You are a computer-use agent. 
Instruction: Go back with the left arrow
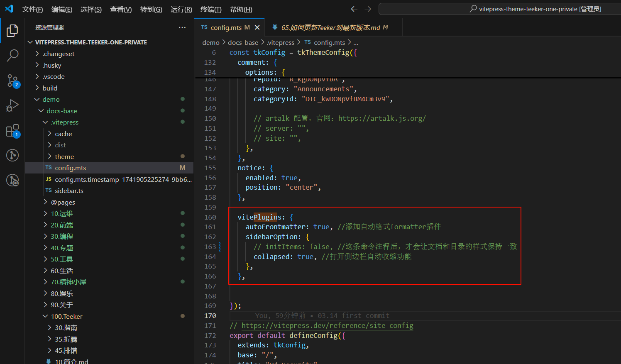[x=354, y=9]
